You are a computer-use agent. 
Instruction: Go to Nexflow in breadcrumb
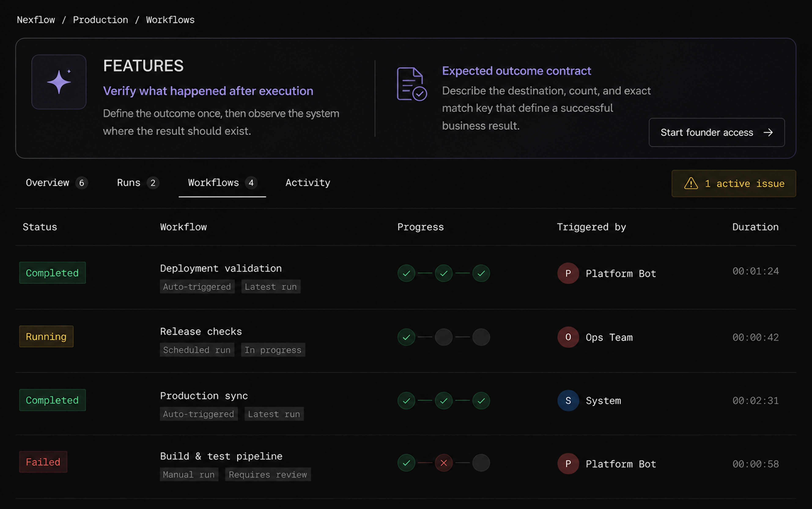(x=36, y=20)
